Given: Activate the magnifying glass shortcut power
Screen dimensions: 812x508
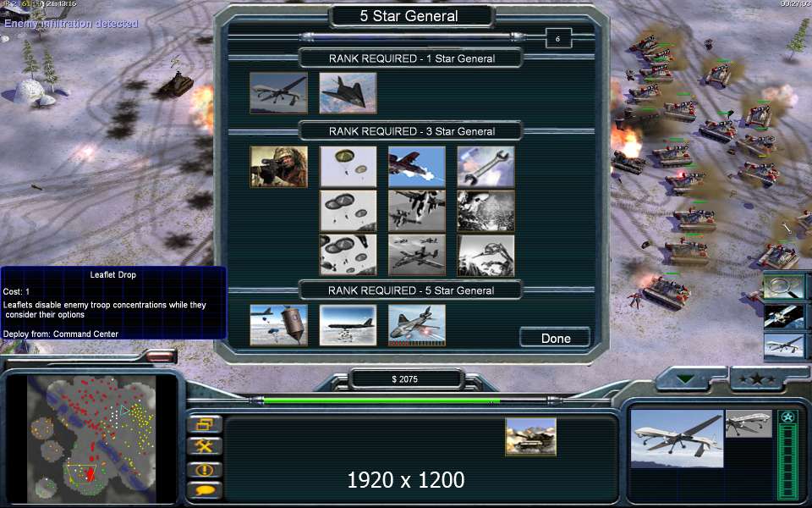Looking at the screenshot, I should point(783,288).
